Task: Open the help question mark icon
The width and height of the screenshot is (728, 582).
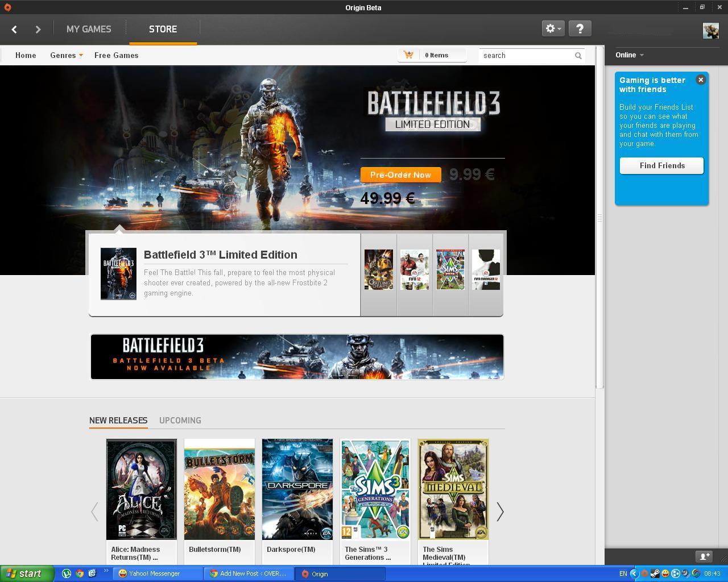Action: pos(580,28)
